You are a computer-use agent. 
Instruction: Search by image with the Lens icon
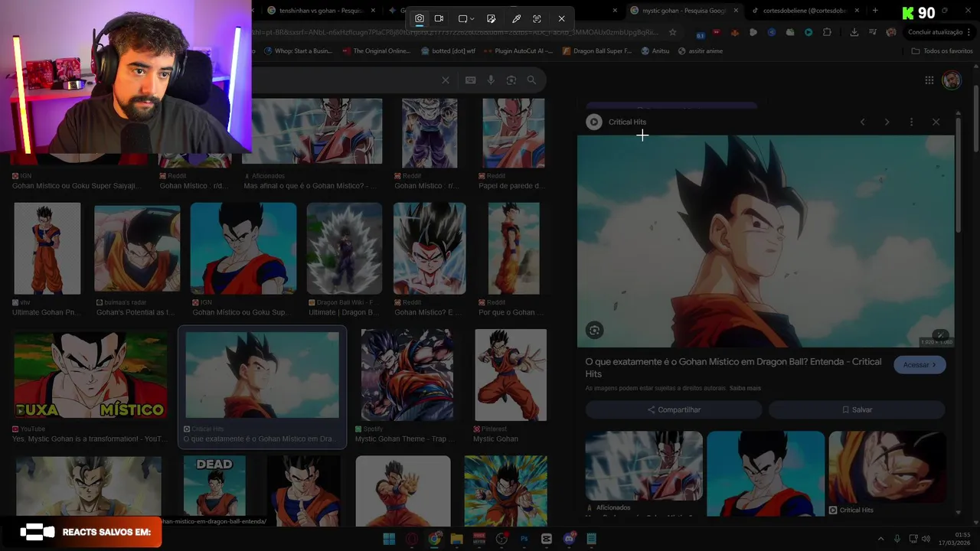point(511,80)
